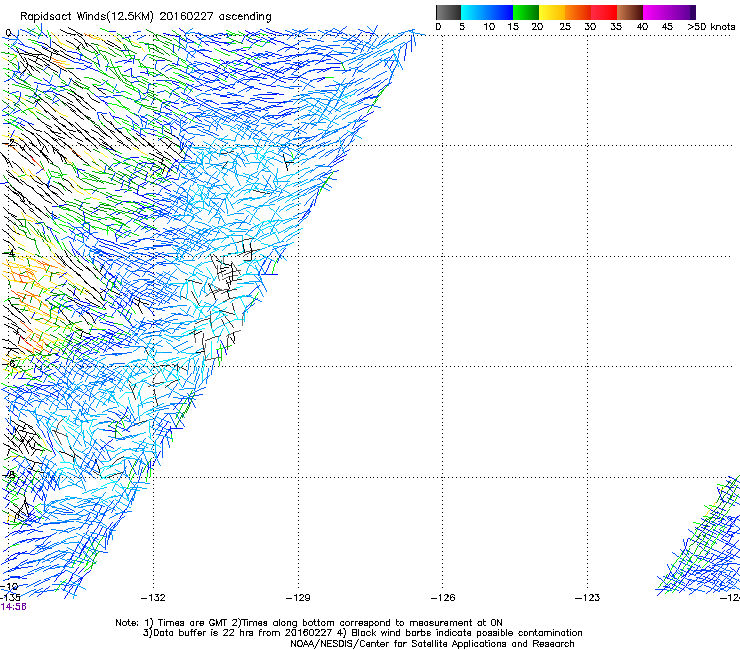
Task: Click the NOAA/NESDIS credit line
Action: 432,644
